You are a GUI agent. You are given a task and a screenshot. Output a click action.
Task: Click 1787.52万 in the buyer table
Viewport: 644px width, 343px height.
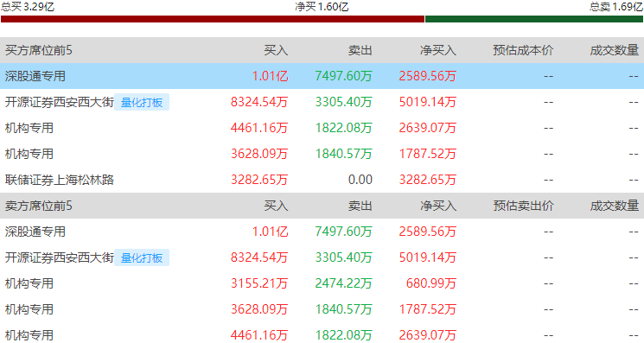pyautogui.click(x=428, y=154)
